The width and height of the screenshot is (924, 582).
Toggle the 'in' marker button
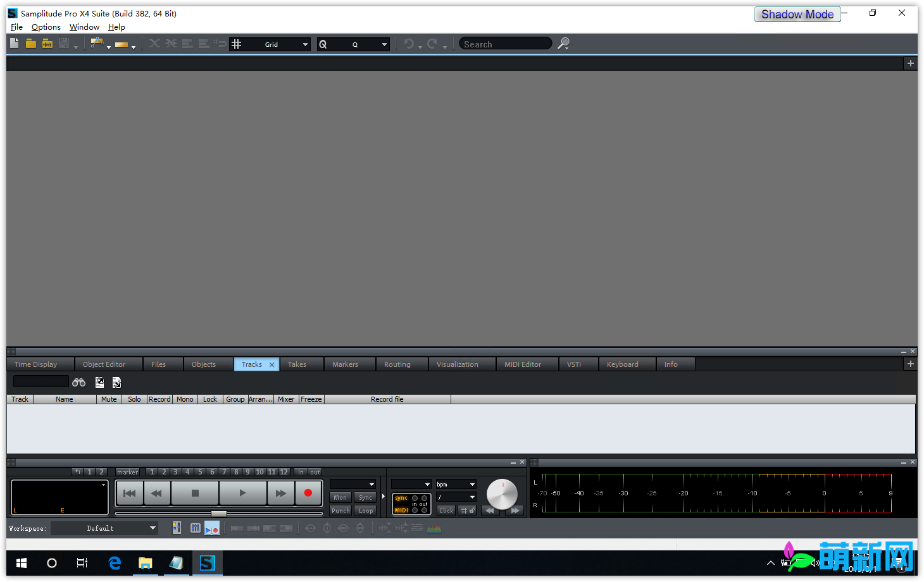pos(301,472)
